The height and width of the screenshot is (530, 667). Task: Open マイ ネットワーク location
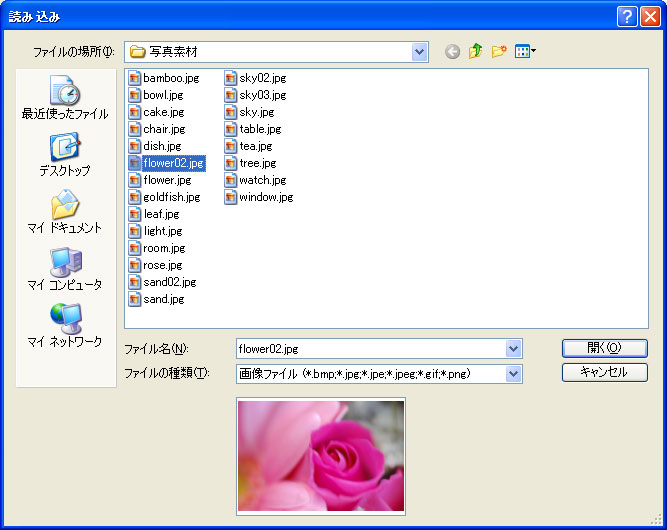point(66,325)
